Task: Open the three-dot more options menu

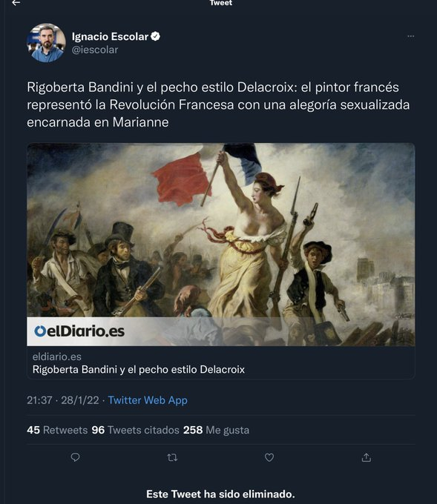Action: (410, 36)
